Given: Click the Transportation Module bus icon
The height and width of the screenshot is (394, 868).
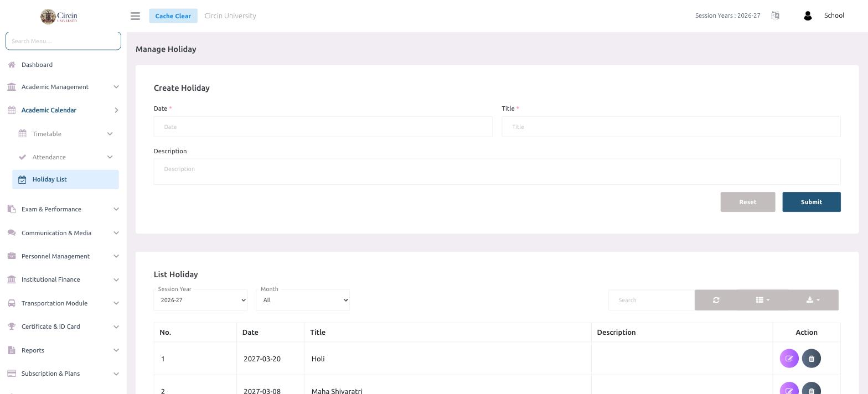Looking at the screenshot, I should [x=12, y=303].
